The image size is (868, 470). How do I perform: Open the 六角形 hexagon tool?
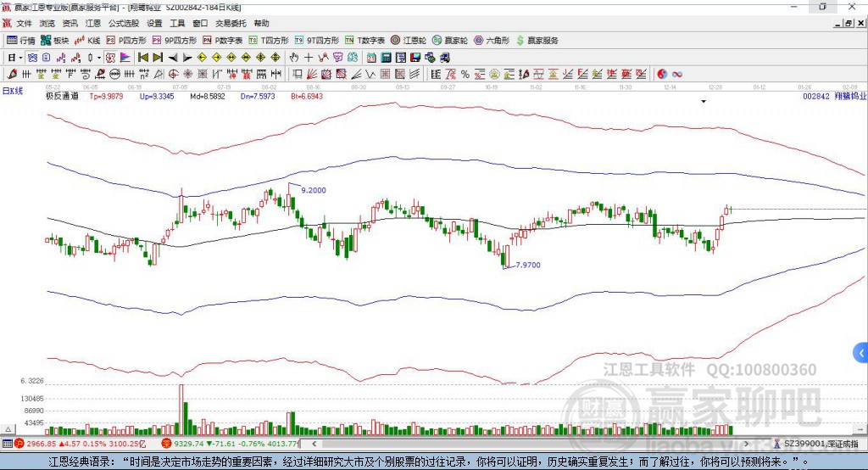pos(492,41)
